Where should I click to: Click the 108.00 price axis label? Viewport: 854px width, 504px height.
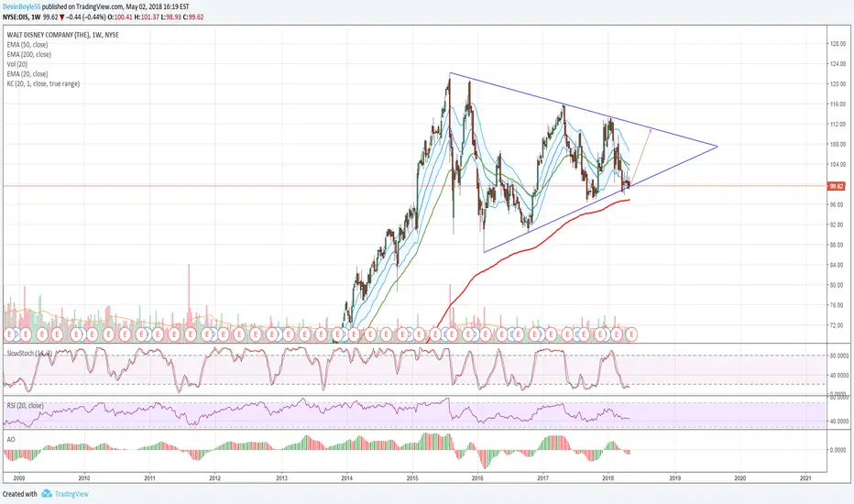[x=838, y=145]
